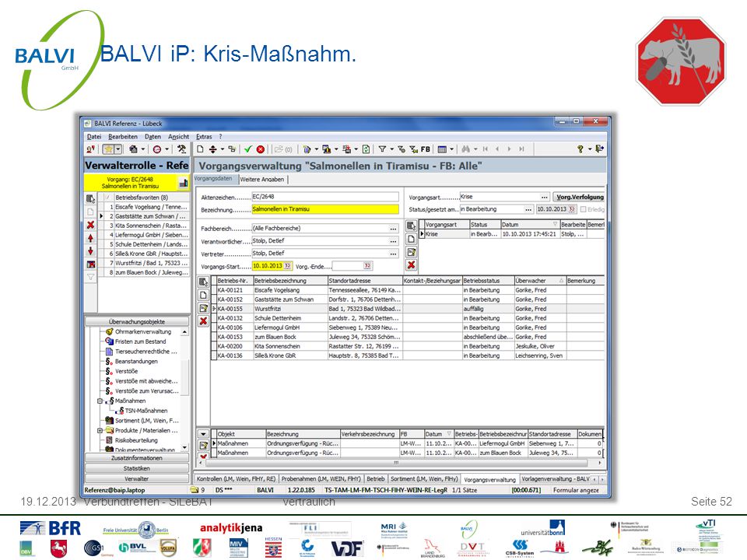Image resolution: width=747 pixels, height=560 pixels.
Task: Sort by Überwacher column header
Action: (x=540, y=281)
